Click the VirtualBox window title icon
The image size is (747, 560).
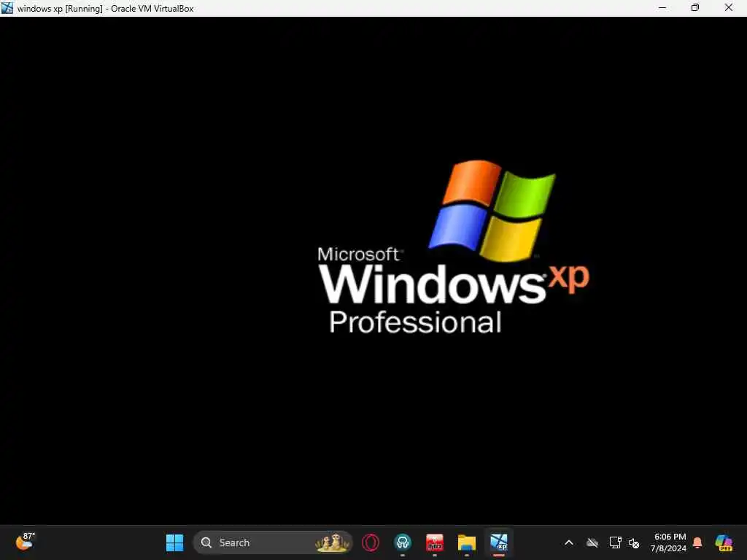pos(7,7)
